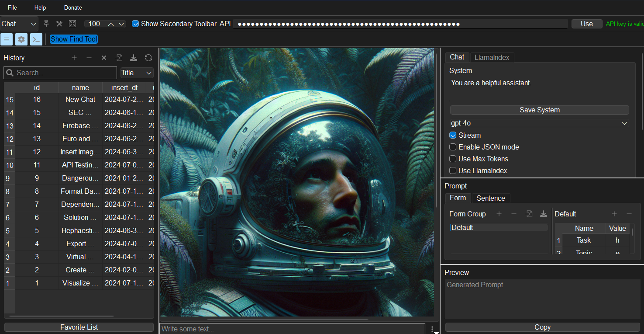Click the gear settings toggle in secondary toolbar

[x=21, y=39]
